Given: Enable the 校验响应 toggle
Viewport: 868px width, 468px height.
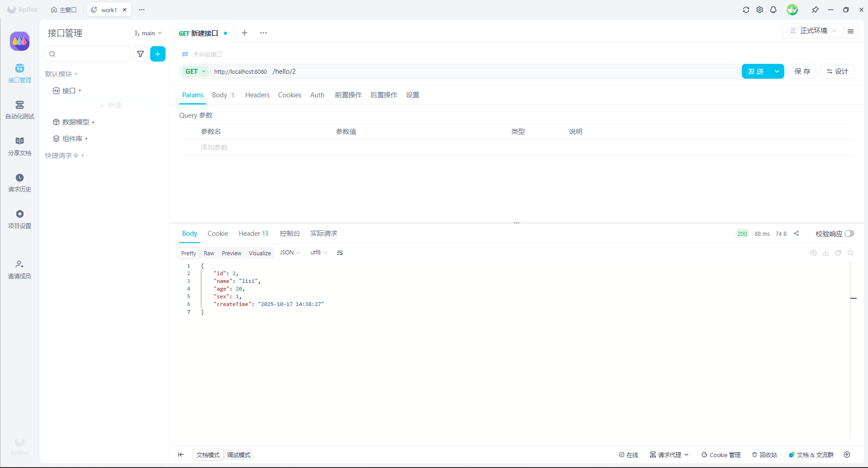Looking at the screenshot, I should pos(850,234).
